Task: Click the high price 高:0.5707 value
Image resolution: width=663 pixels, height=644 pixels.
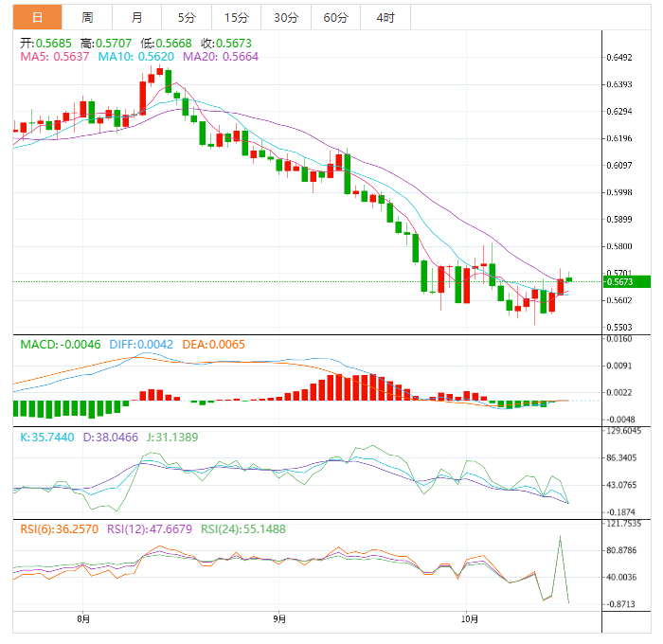Action: tap(106, 44)
